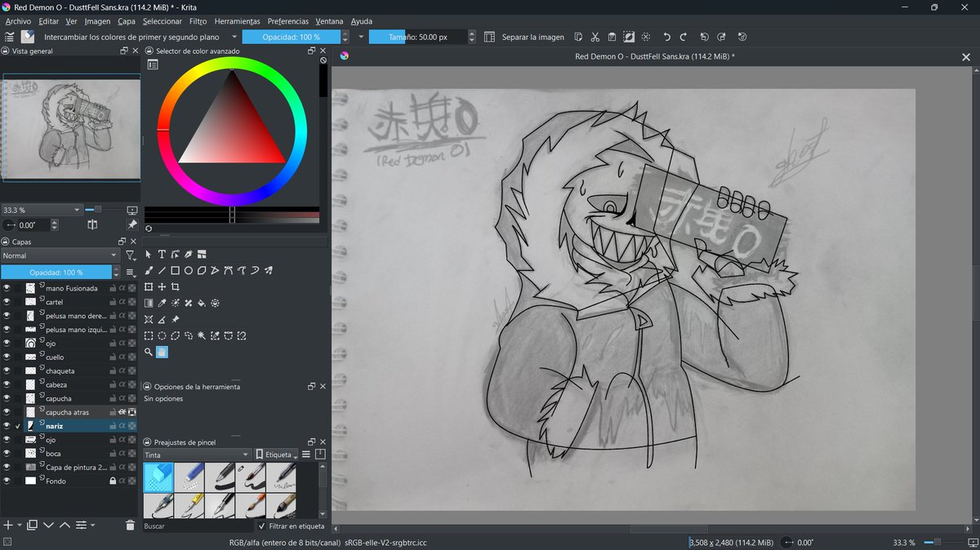Click the Undo arrow in toolbar
The image size is (980, 550).
pos(666,37)
